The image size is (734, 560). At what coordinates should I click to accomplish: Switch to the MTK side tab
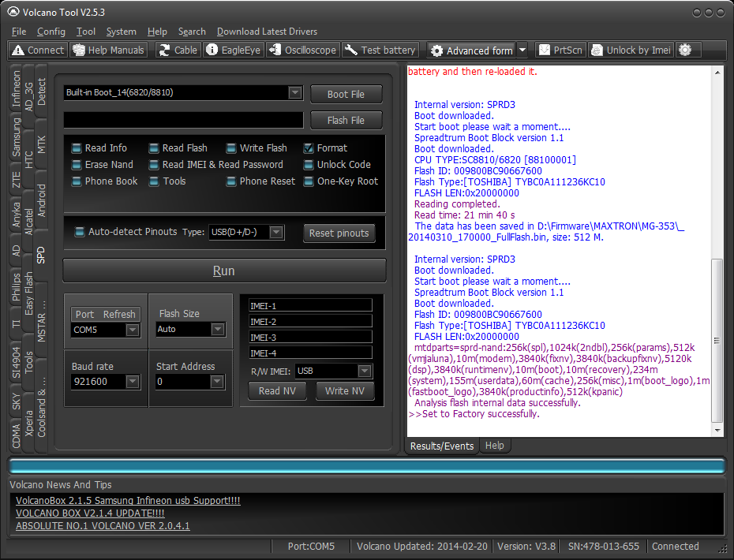41,144
